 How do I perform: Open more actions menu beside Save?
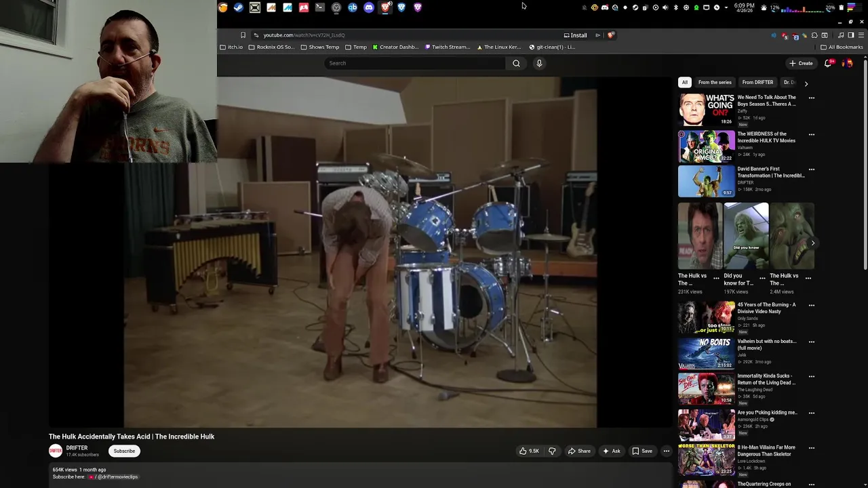click(x=666, y=451)
